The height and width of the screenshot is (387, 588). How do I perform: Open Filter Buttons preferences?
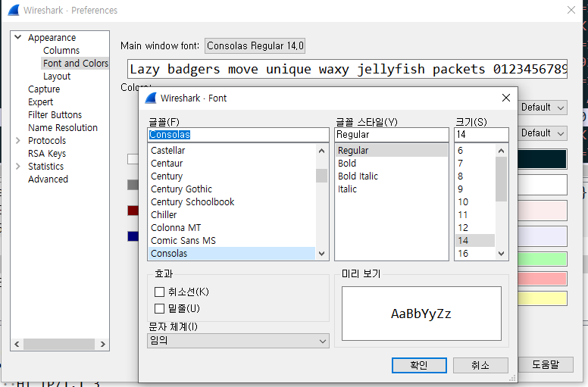click(x=55, y=114)
